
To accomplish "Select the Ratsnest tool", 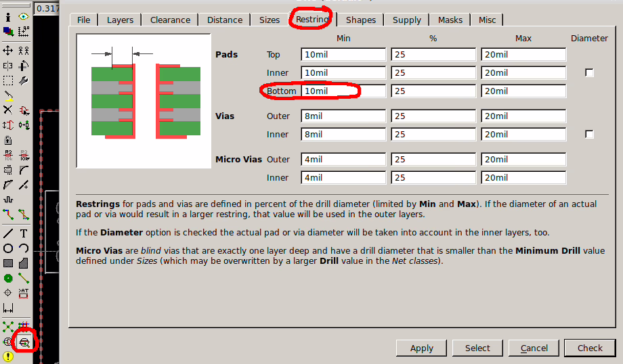I will pos(8,327).
